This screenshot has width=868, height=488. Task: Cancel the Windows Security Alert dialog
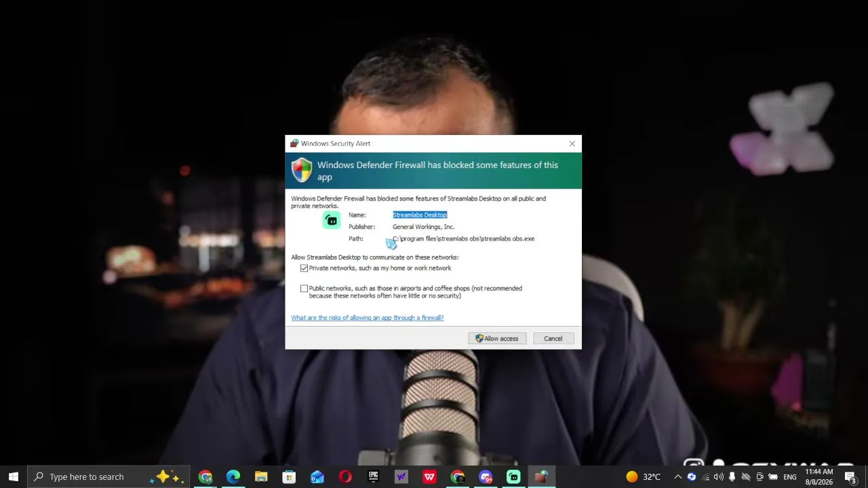(553, 338)
